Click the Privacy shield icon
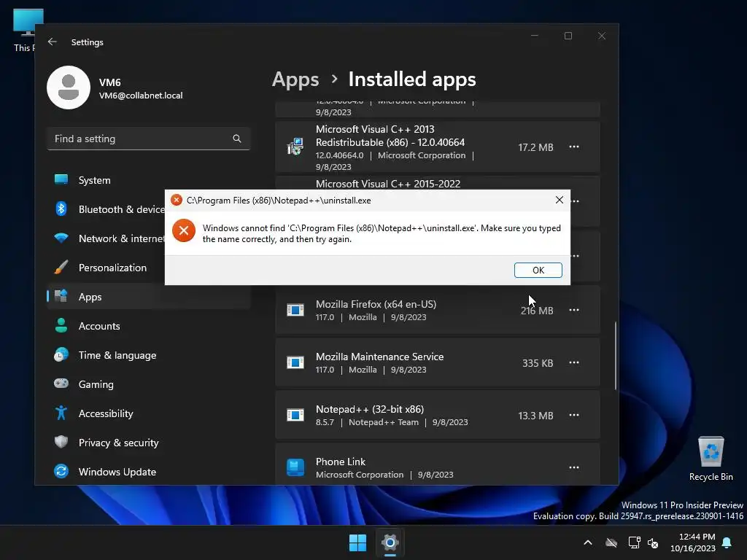Screen dimensions: 747x560 coord(61,442)
